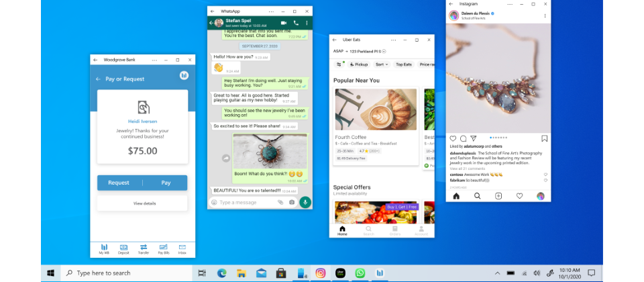Comment on the Instagram post

[463, 138]
